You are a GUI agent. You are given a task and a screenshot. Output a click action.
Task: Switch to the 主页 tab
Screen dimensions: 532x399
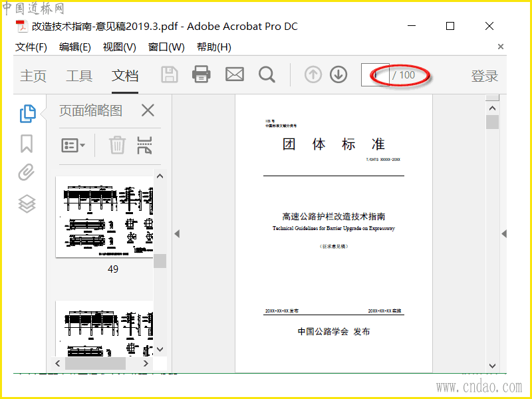click(x=33, y=76)
